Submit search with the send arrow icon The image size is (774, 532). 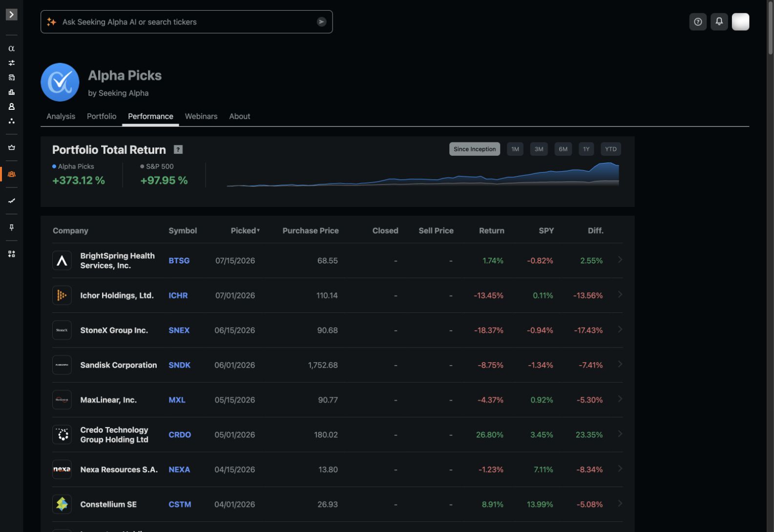click(321, 22)
